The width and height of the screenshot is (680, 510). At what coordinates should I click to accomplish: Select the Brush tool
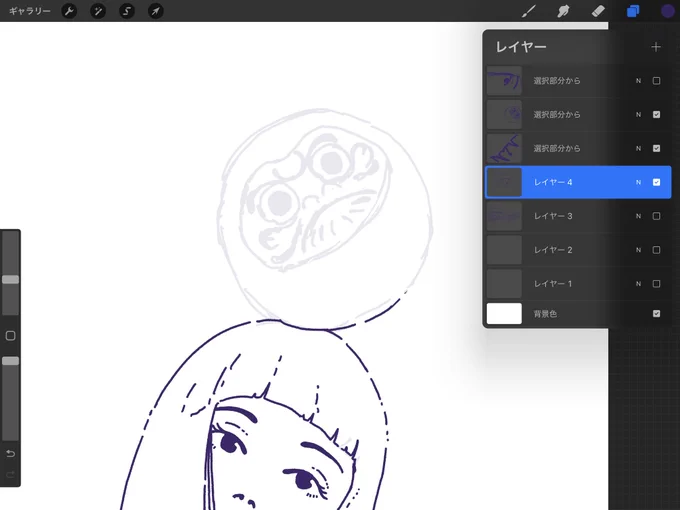tap(529, 11)
